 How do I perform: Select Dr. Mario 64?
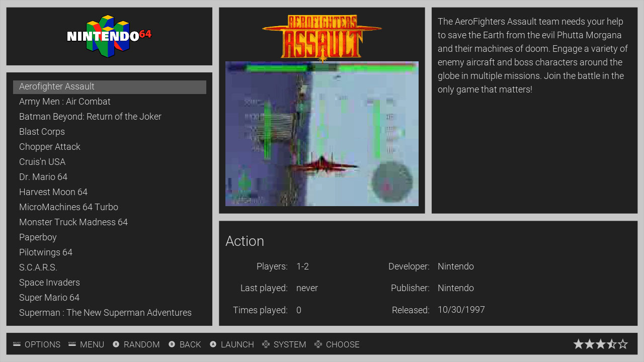point(110,177)
